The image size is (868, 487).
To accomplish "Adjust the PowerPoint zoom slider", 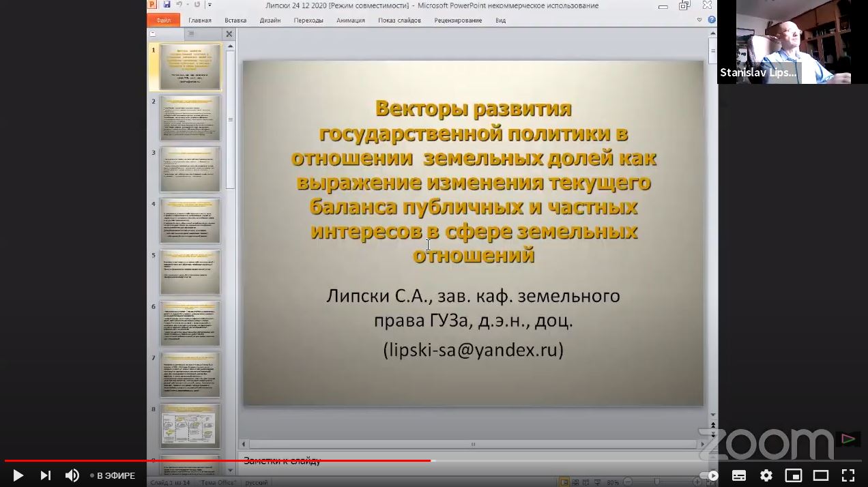I will coord(659,482).
